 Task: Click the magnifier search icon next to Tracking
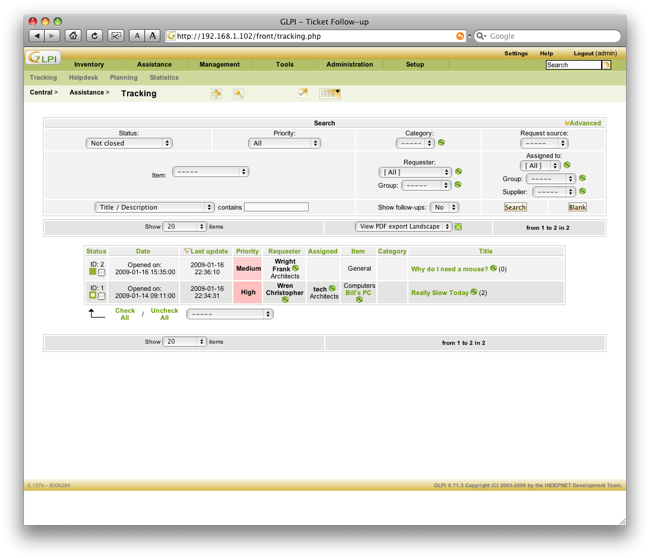click(x=238, y=94)
